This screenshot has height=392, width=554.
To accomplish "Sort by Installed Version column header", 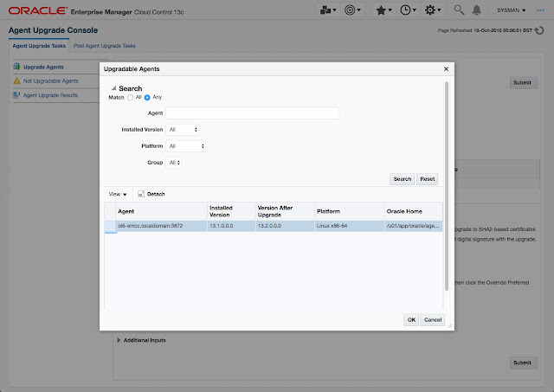I will [231, 211].
